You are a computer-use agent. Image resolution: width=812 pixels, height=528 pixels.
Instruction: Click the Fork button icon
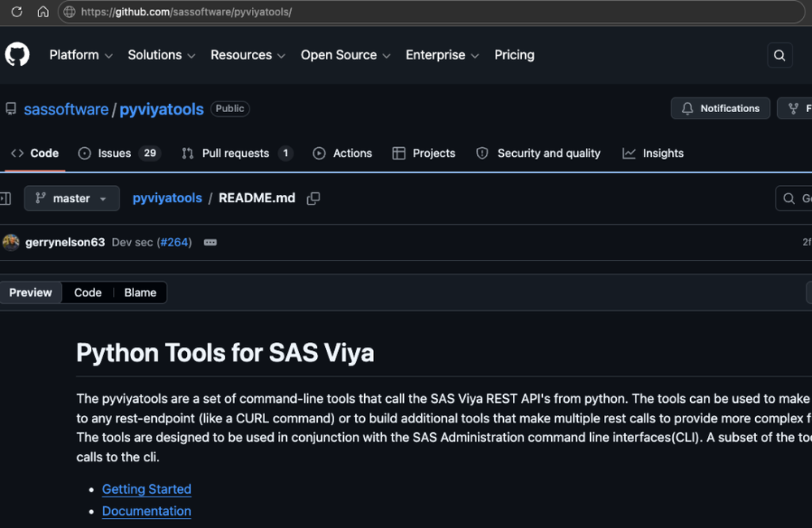click(x=794, y=108)
